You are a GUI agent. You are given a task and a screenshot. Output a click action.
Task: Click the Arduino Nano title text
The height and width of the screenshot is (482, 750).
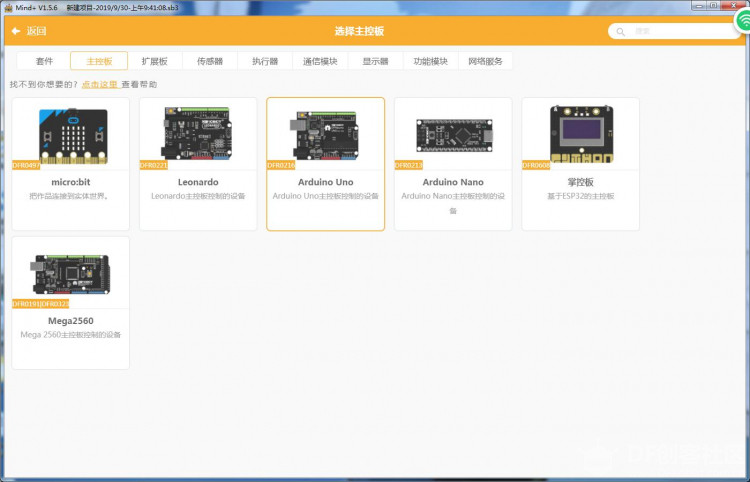point(453,182)
